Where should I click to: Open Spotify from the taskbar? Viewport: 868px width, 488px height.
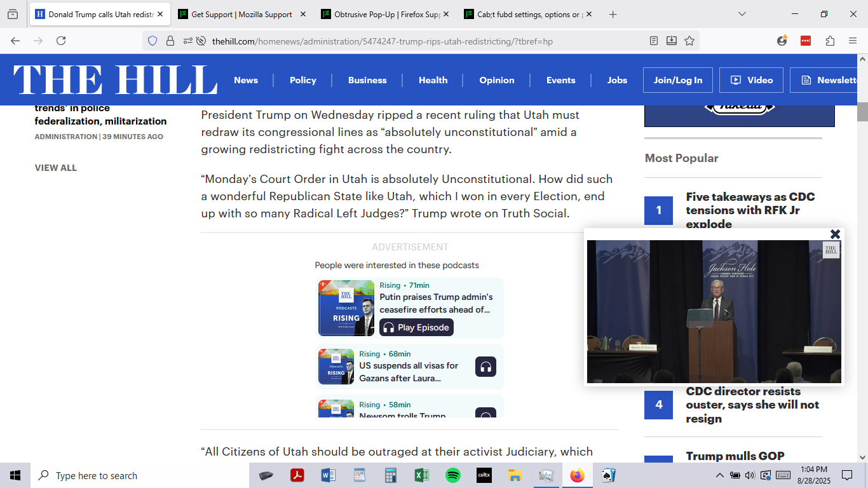click(452, 475)
